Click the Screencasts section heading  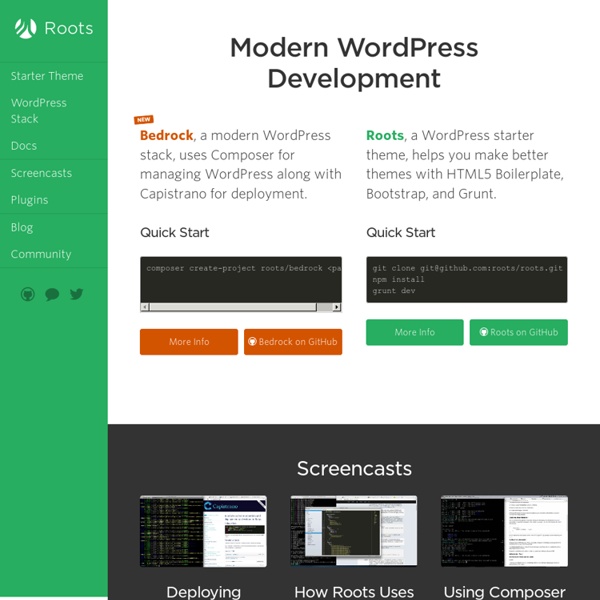[x=354, y=468]
